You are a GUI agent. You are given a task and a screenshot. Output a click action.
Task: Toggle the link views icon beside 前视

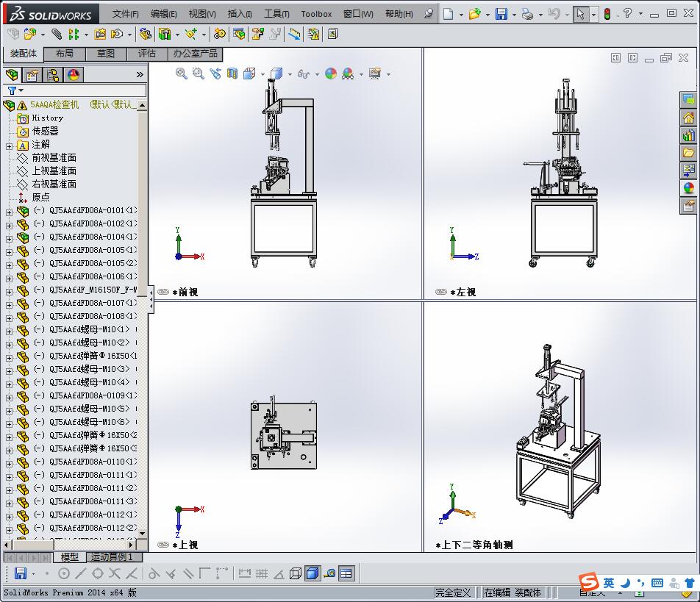point(163,293)
